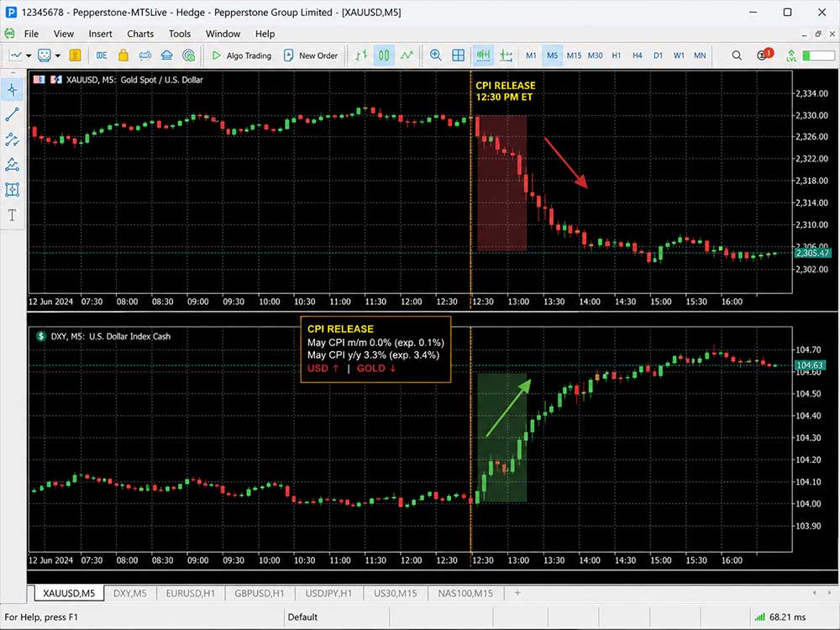Screen dimensions: 840x630
Task: Toggle Algo Trading
Action: point(241,55)
